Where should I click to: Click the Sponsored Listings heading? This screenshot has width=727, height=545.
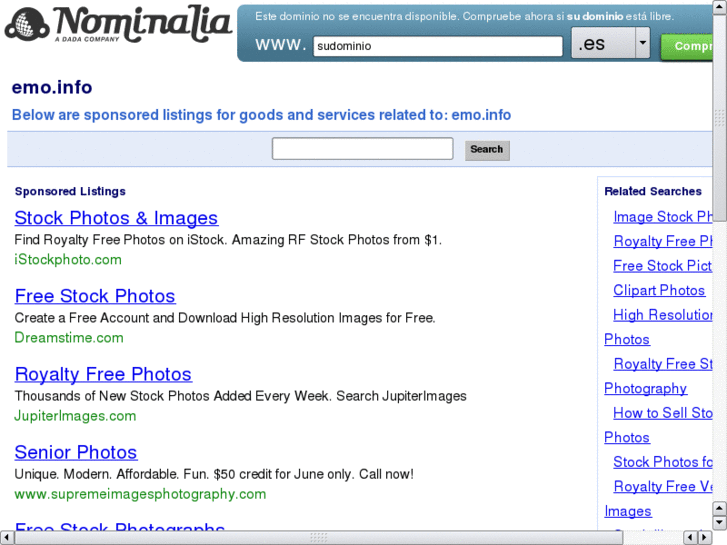(x=70, y=192)
